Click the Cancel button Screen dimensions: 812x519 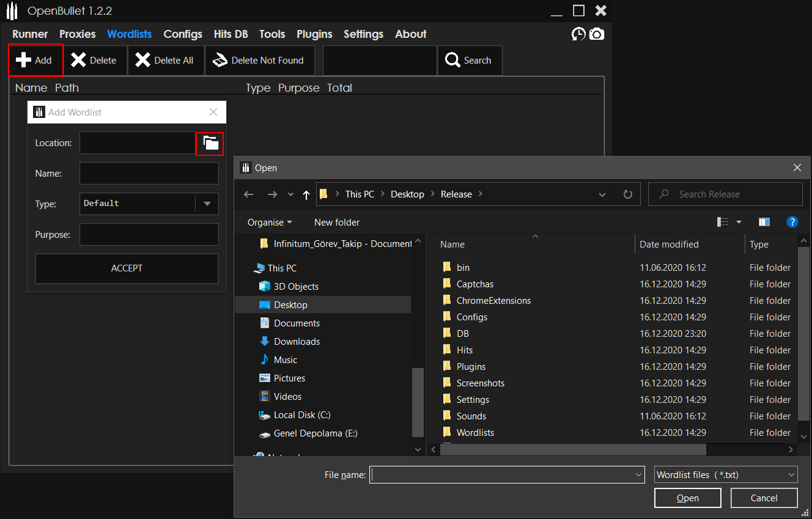pos(764,498)
